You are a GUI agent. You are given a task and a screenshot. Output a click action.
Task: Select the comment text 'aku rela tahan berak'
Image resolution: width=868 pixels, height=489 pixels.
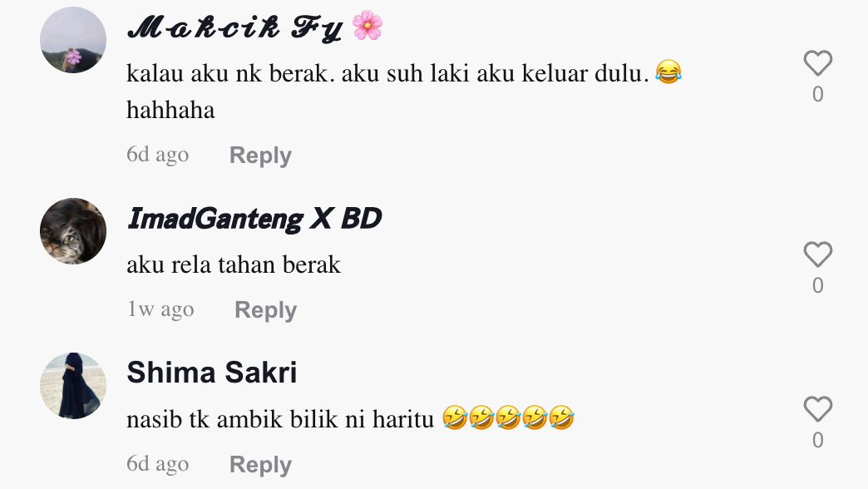(x=234, y=264)
